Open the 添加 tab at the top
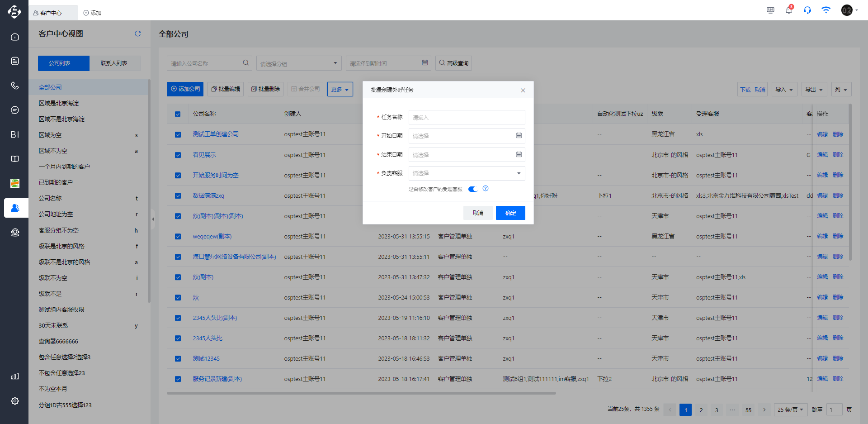 click(92, 13)
